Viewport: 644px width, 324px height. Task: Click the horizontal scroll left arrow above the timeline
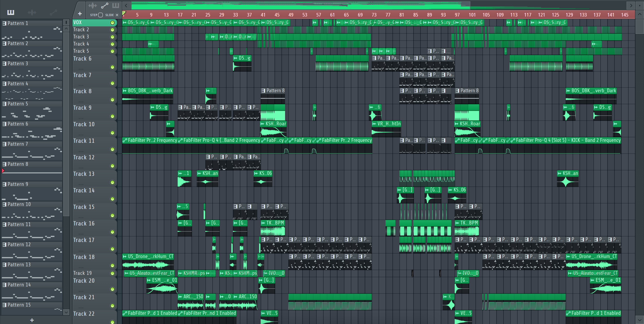coord(126,5)
